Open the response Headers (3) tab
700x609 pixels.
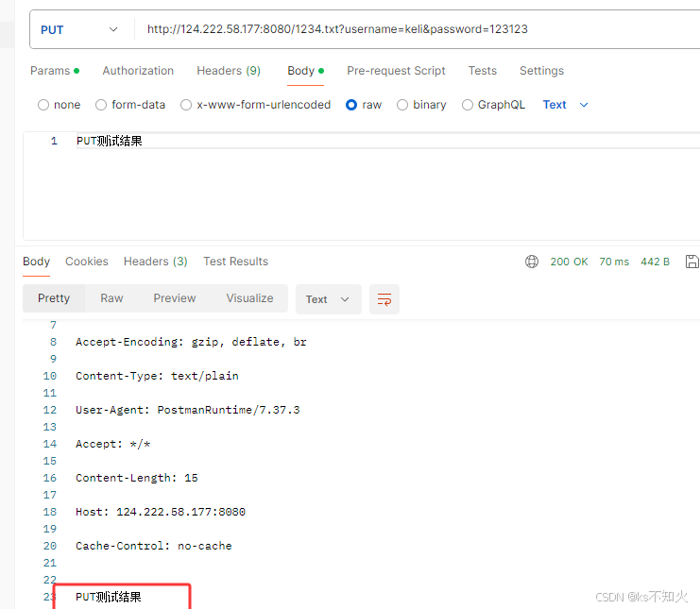(155, 262)
